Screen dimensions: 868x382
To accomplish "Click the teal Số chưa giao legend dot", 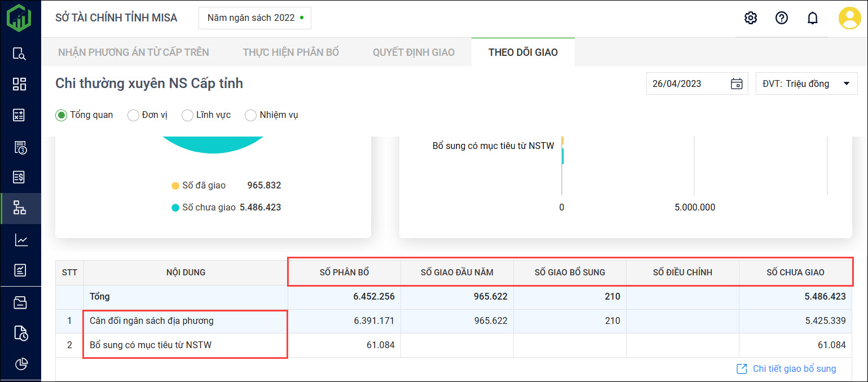I will [175, 208].
